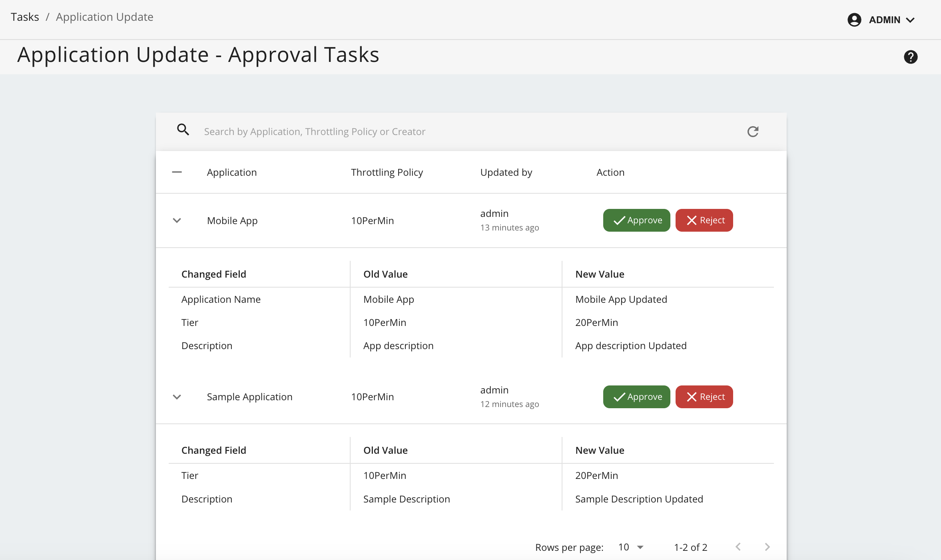Screen dimensions: 941x560
Task: Click the search magnifier icon
Action: tap(183, 130)
